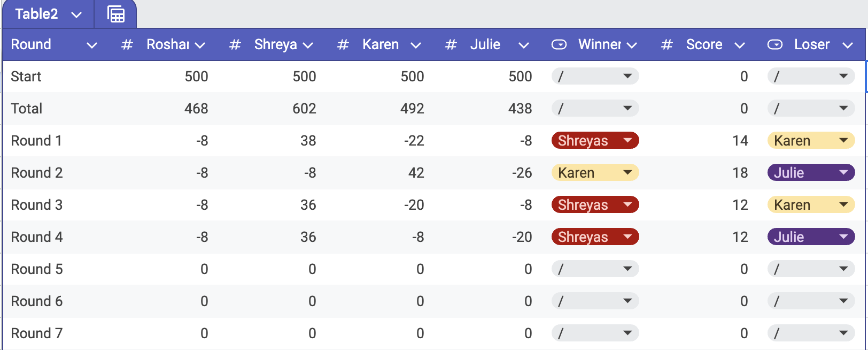Select the Table2 tab label
The width and height of the screenshot is (868, 350).
36,14
